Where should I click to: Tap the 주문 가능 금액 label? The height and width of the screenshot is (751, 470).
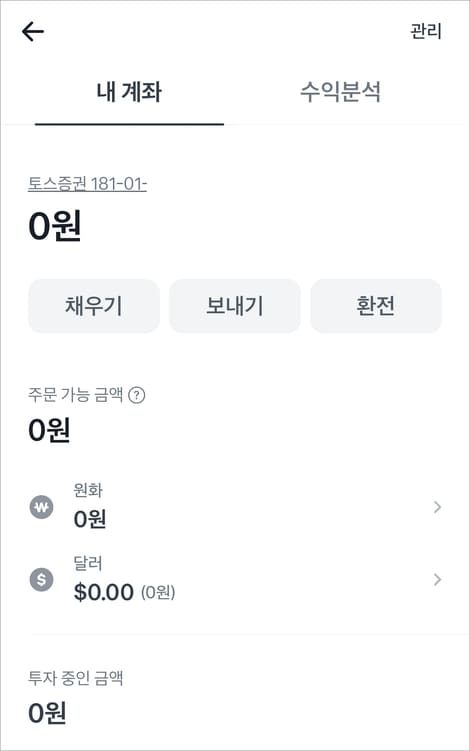tap(76, 395)
